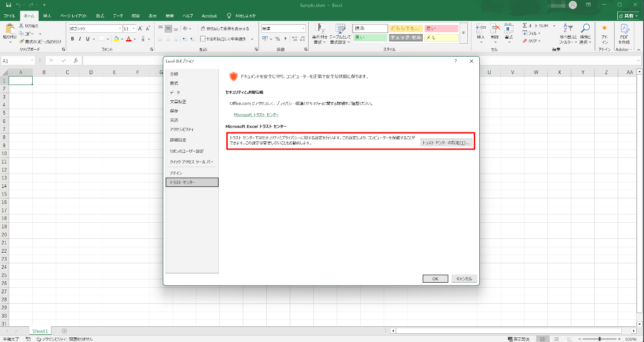Open the Fill dropdown in Editing group

540,34
